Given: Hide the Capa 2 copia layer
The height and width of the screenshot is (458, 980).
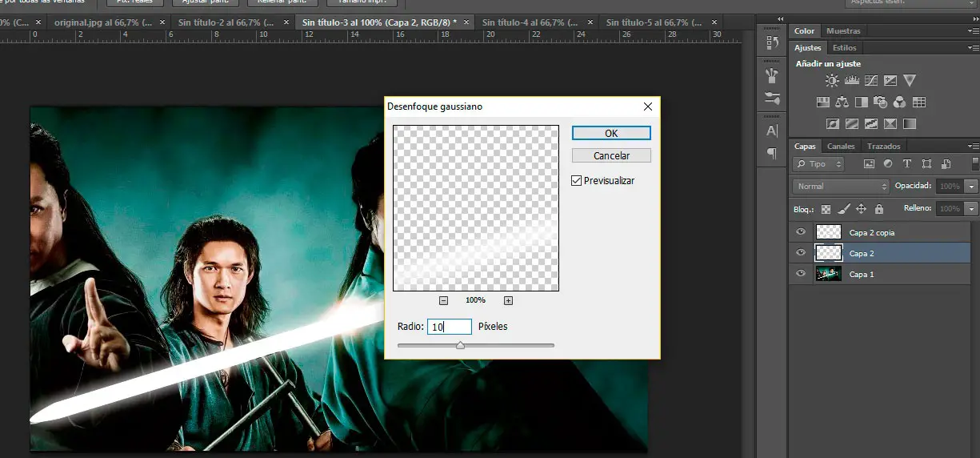Looking at the screenshot, I should click(x=801, y=232).
